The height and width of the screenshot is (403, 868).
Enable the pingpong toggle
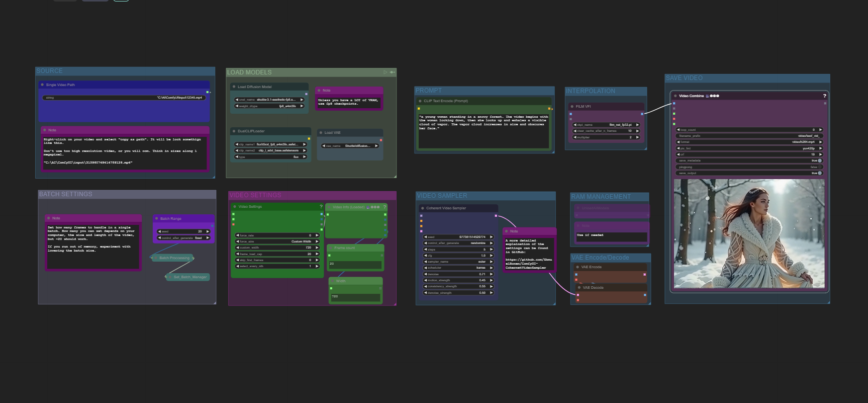819,167
